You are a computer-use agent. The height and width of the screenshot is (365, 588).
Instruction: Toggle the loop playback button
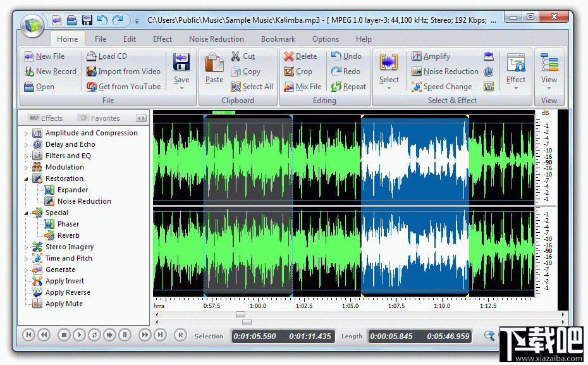pos(94,335)
